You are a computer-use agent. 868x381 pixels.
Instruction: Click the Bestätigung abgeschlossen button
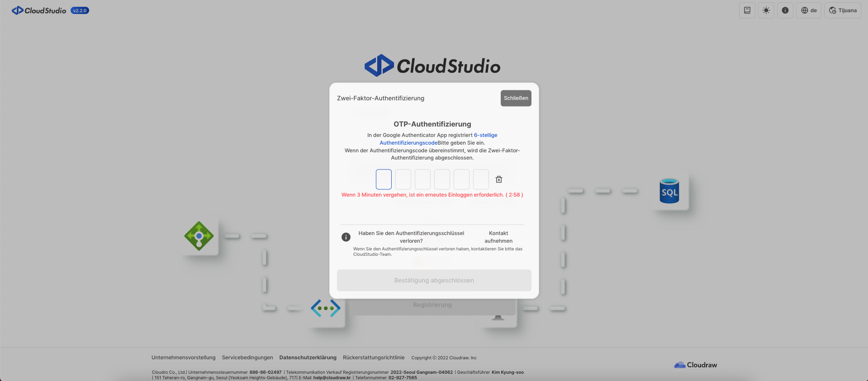[434, 280]
